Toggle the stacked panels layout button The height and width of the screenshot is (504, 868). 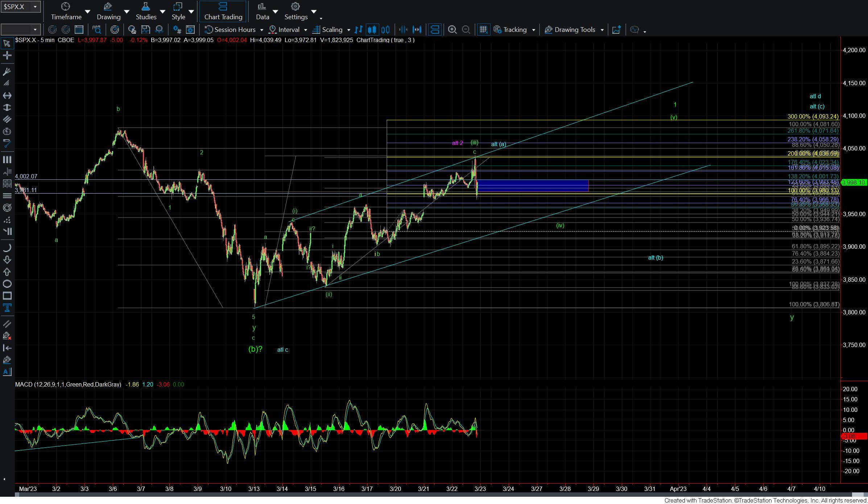click(x=434, y=30)
